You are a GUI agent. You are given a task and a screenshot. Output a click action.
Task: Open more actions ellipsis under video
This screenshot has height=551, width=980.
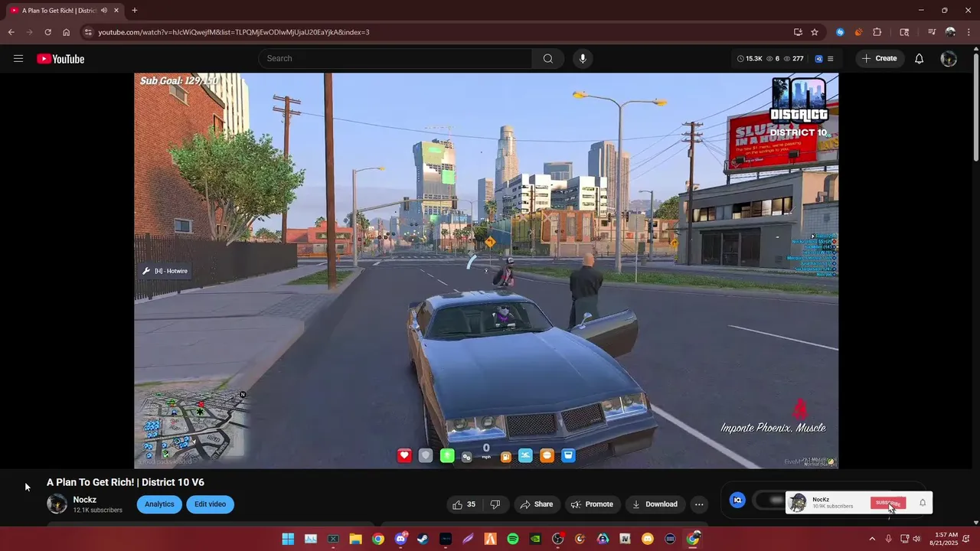point(699,504)
